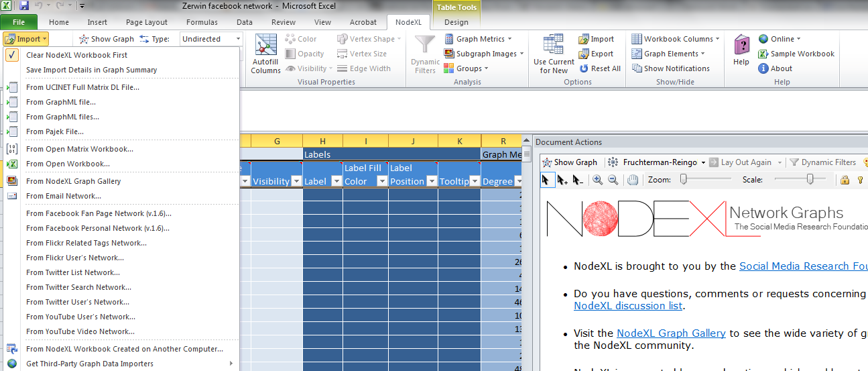Switch to the Acrobat tab
This screenshot has height=371, width=868.
point(363,22)
